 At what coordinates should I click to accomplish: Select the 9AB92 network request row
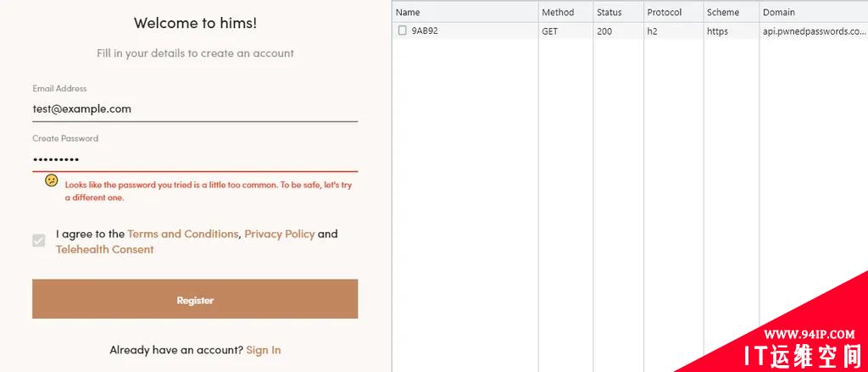click(630, 31)
